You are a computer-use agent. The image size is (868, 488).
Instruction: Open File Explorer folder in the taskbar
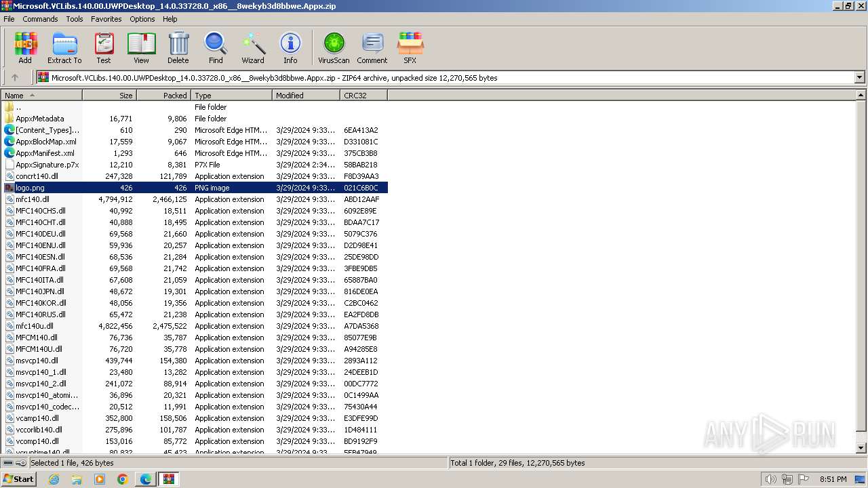(x=77, y=479)
